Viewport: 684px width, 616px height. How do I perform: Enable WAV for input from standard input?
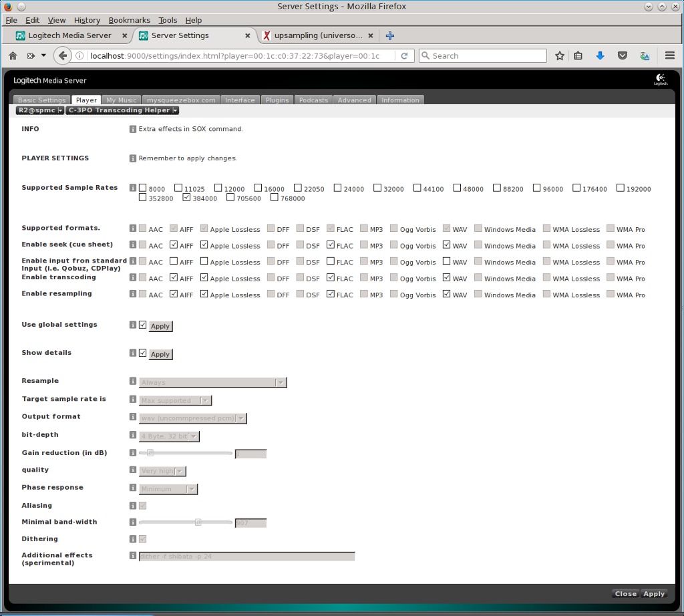coord(447,261)
